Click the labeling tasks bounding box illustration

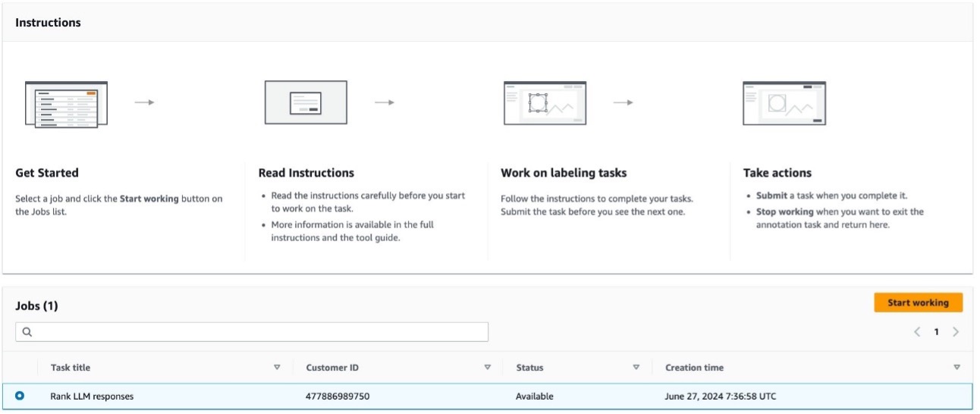tap(545, 102)
